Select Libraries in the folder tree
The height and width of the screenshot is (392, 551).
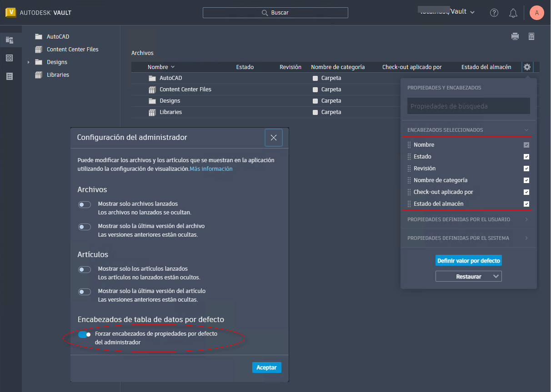point(58,75)
